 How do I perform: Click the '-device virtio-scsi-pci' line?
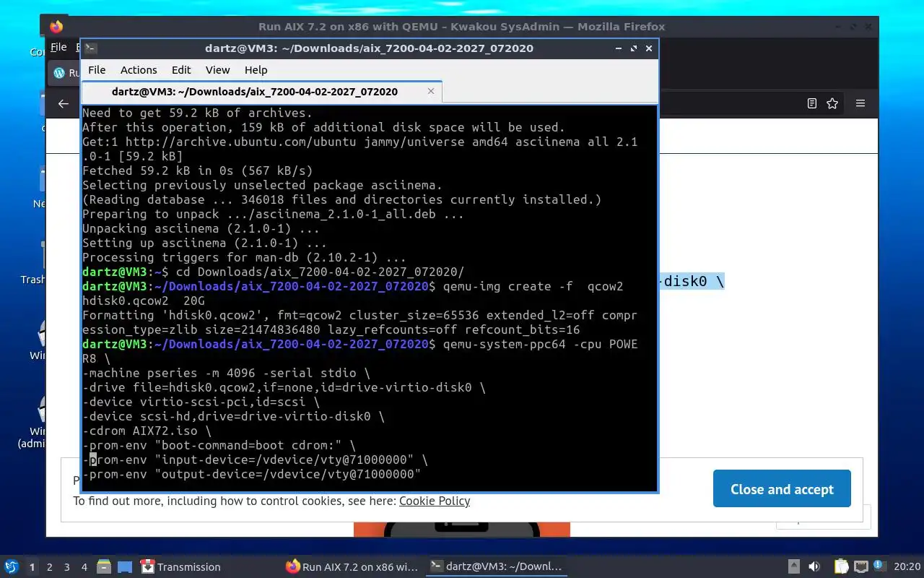click(x=201, y=402)
